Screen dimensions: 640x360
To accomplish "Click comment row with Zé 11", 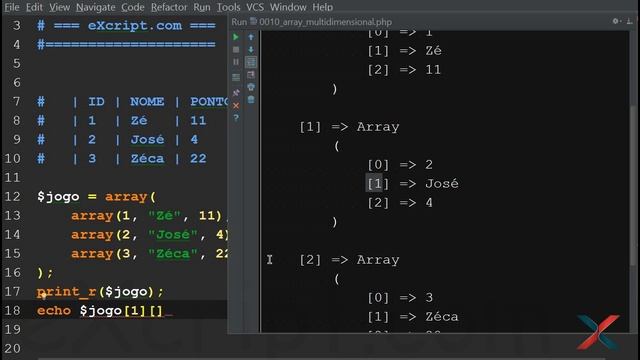I will (x=122, y=120).
